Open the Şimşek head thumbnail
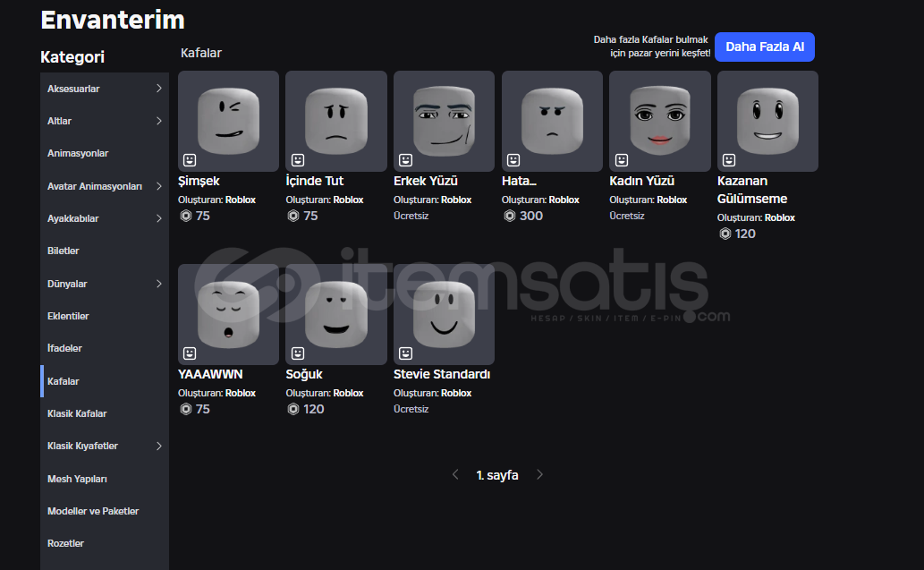924x570 pixels. coord(229,122)
